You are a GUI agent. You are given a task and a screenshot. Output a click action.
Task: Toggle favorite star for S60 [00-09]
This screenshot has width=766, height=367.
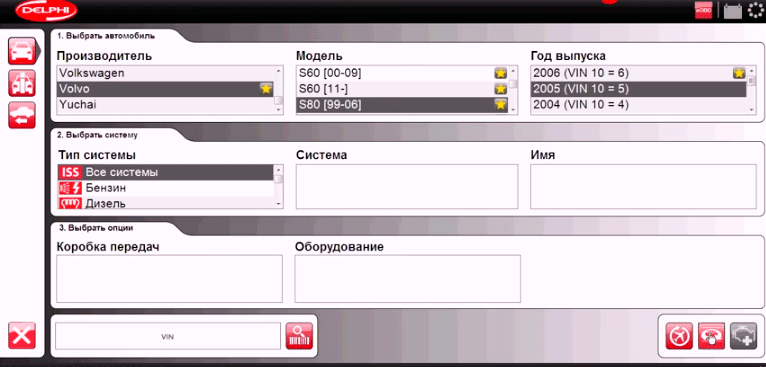(x=500, y=73)
